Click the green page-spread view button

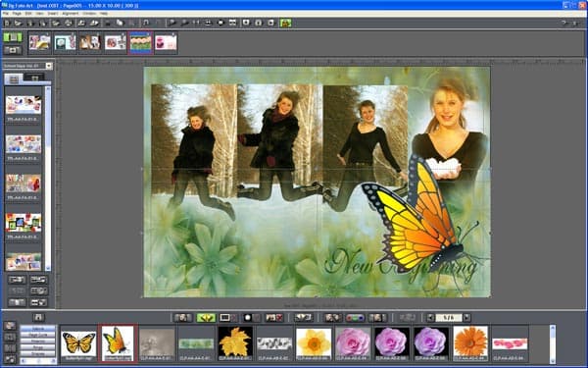point(13,37)
